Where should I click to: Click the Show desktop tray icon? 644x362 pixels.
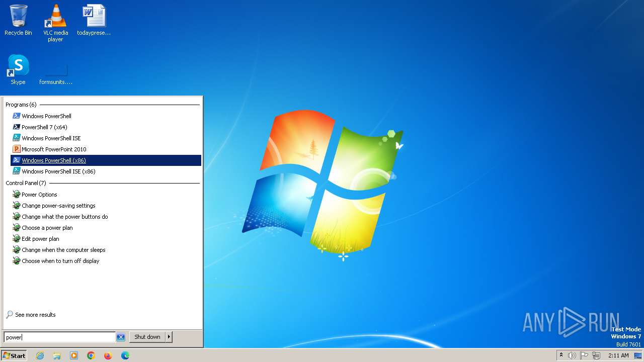click(x=638, y=355)
